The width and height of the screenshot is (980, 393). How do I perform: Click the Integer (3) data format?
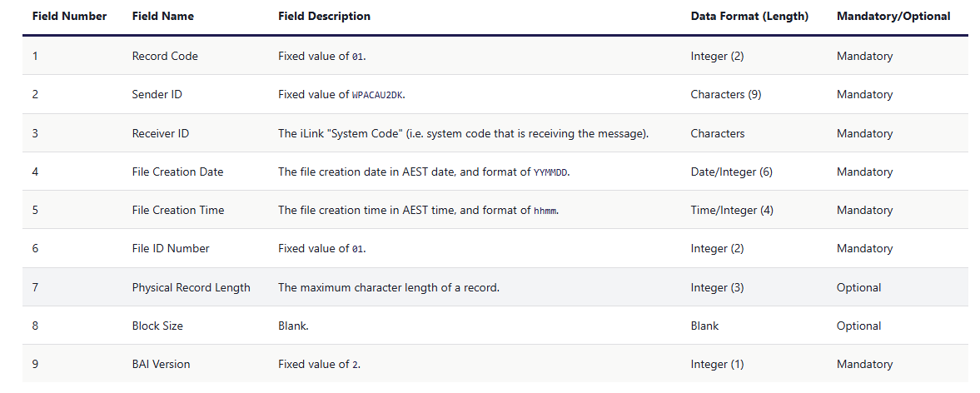(x=717, y=287)
